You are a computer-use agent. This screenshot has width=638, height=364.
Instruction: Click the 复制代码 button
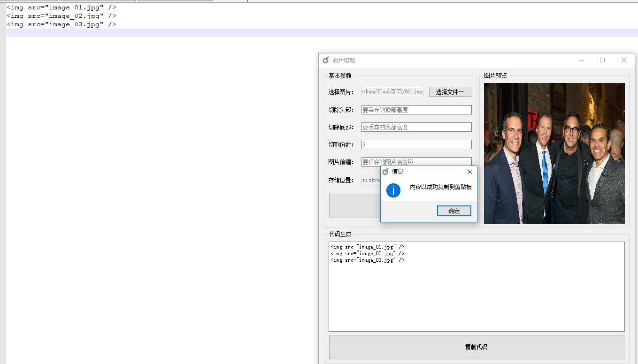pyautogui.click(x=476, y=347)
